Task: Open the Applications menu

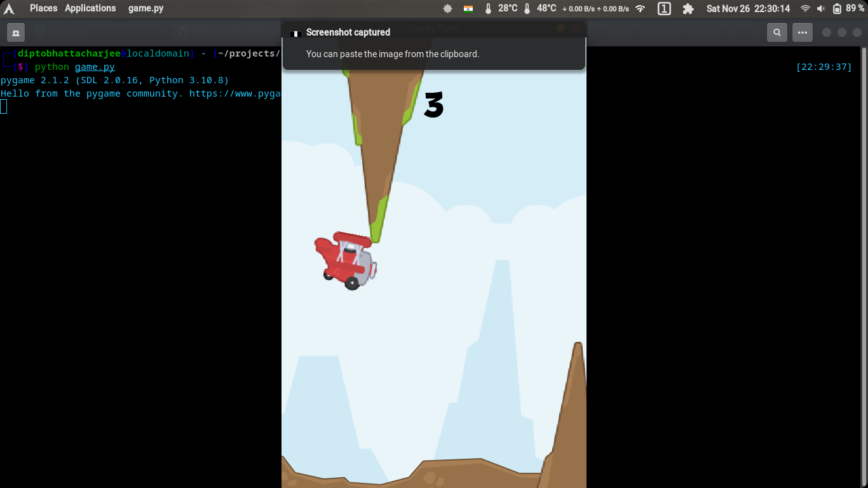Action: point(90,8)
